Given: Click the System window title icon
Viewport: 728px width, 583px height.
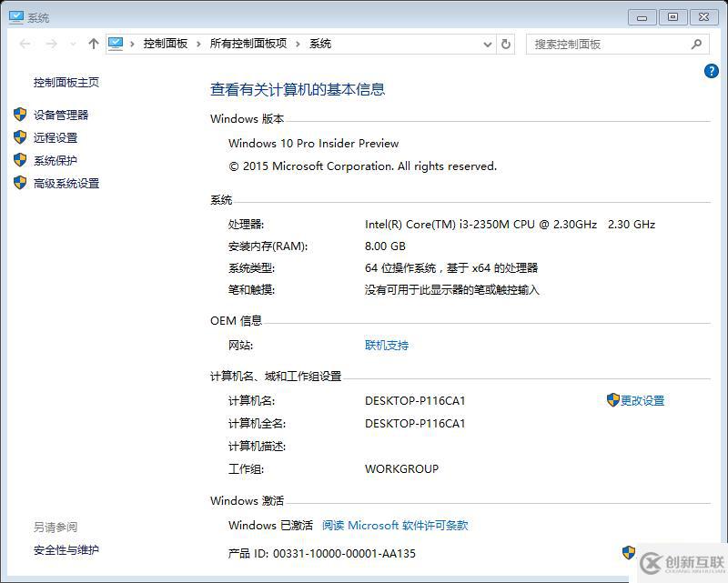Looking at the screenshot, I should pos(16,17).
